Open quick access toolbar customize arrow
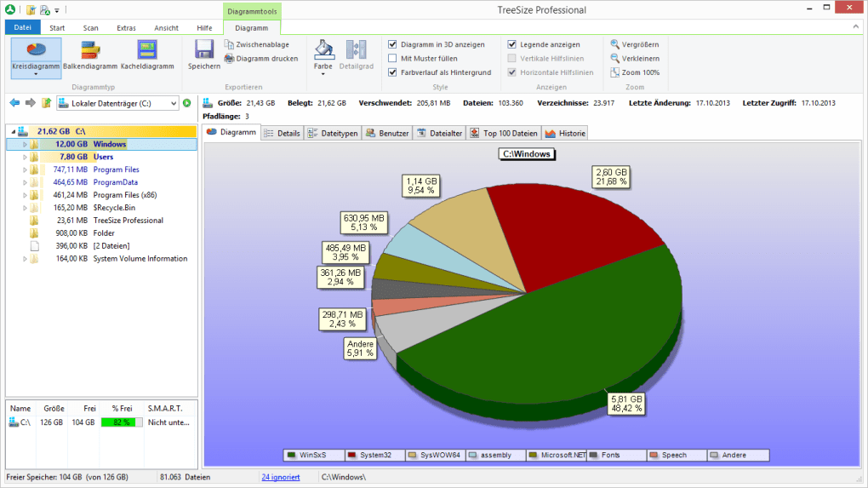The height and width of the screenshot is (488, 868). pos(56,10)
